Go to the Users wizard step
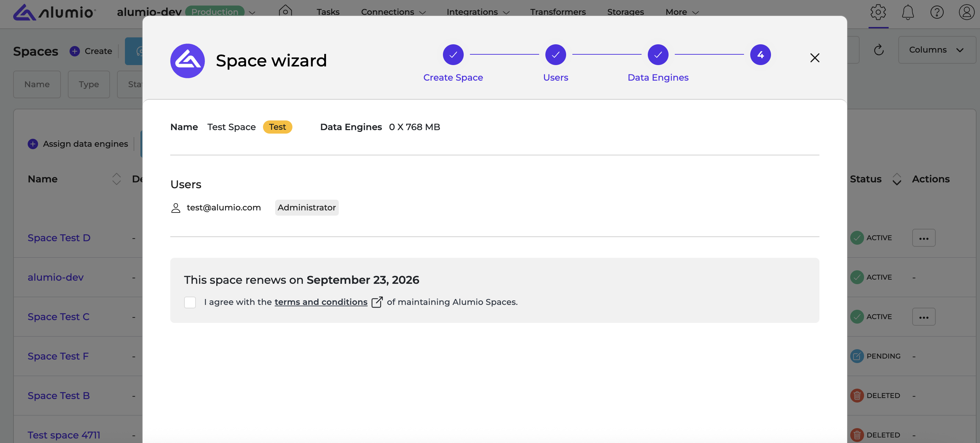The image size is (980, 443). (555, 55)
